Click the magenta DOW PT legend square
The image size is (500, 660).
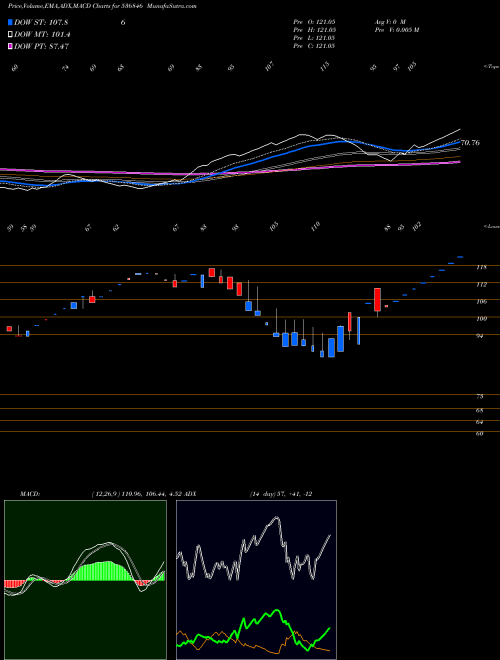point(10,46)
